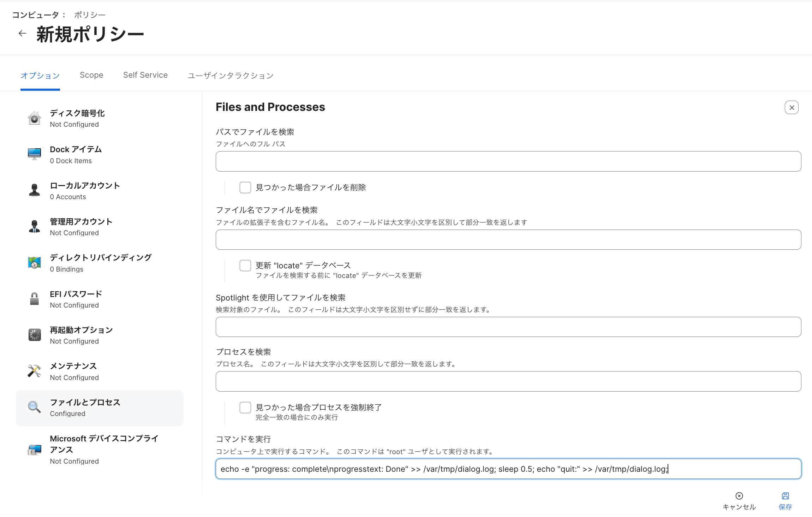Switch to the オプション tab
The image size is (812, 517).
point(40,76)
